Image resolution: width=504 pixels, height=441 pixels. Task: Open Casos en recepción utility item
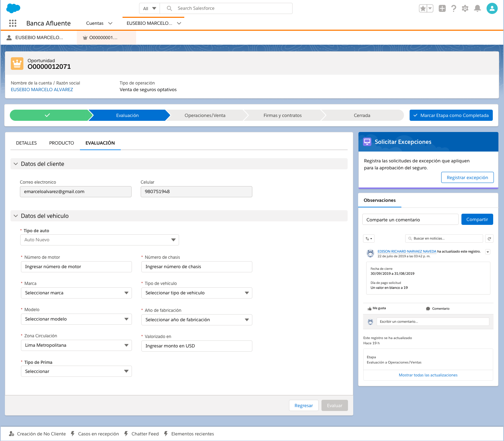click(95, 434)
